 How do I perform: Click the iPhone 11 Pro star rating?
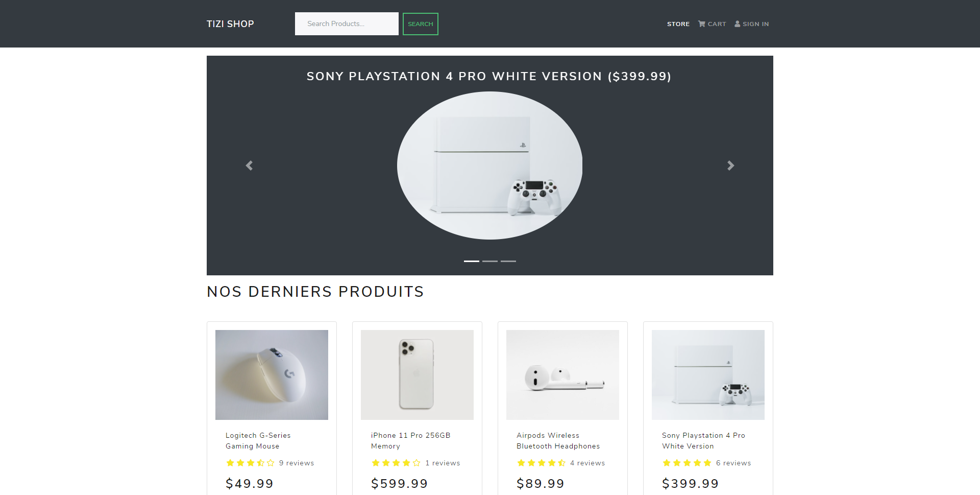[396, 463]
